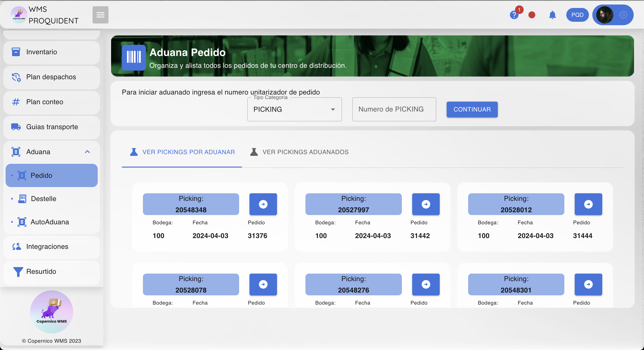Select Destelle submenu item
644x350 pixels.
43,199
